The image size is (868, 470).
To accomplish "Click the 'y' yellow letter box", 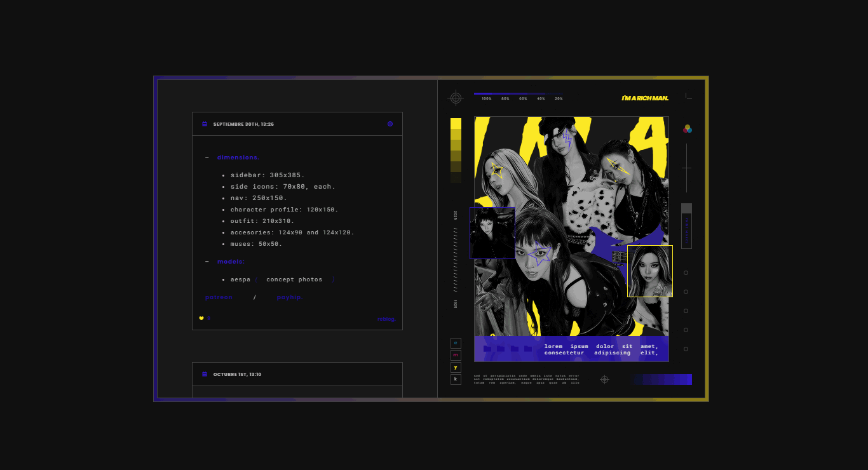I will tap(456, 367).
